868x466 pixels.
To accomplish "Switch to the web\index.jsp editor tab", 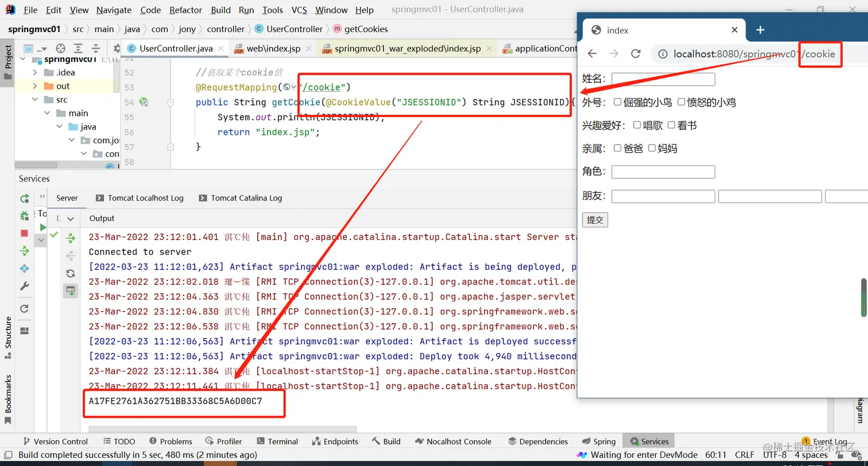I will pyautogui.click(x=273, y=48).
